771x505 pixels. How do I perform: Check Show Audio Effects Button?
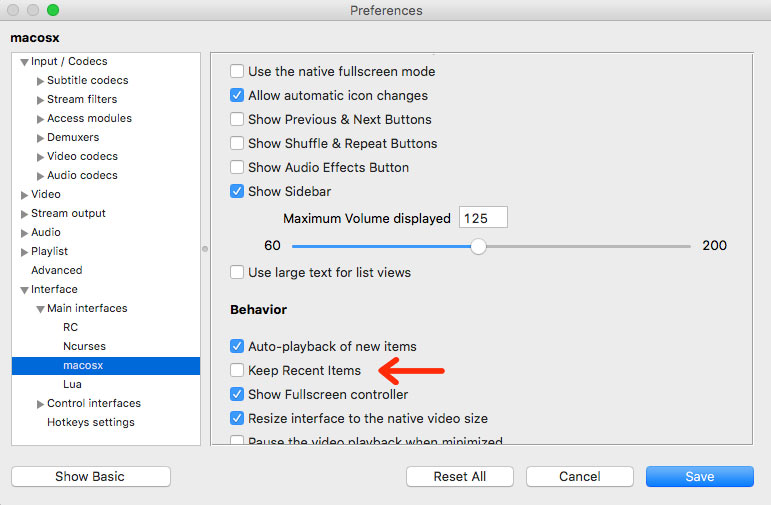pos(237,167)
